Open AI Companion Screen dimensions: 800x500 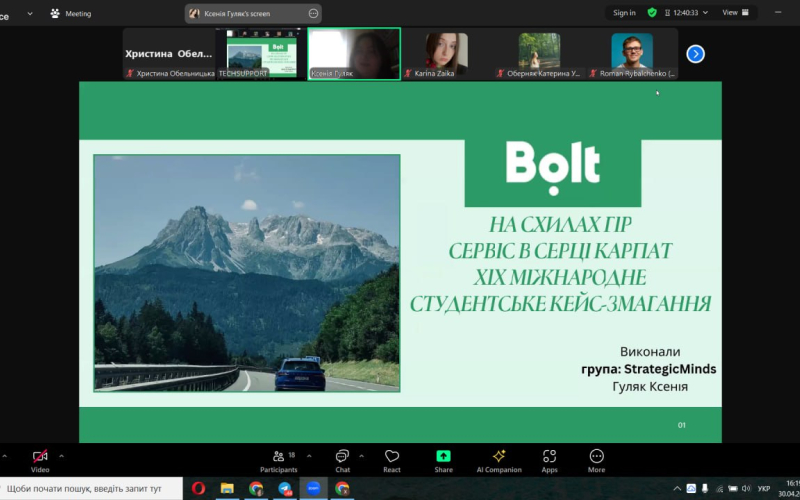coord(499,460)
